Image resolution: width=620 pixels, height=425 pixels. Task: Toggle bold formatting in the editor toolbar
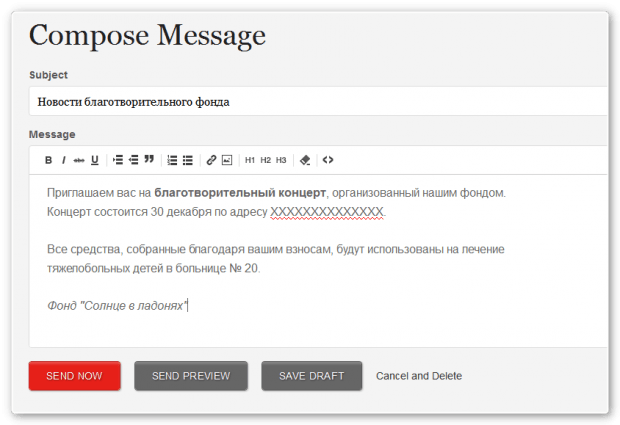(48, 160)
